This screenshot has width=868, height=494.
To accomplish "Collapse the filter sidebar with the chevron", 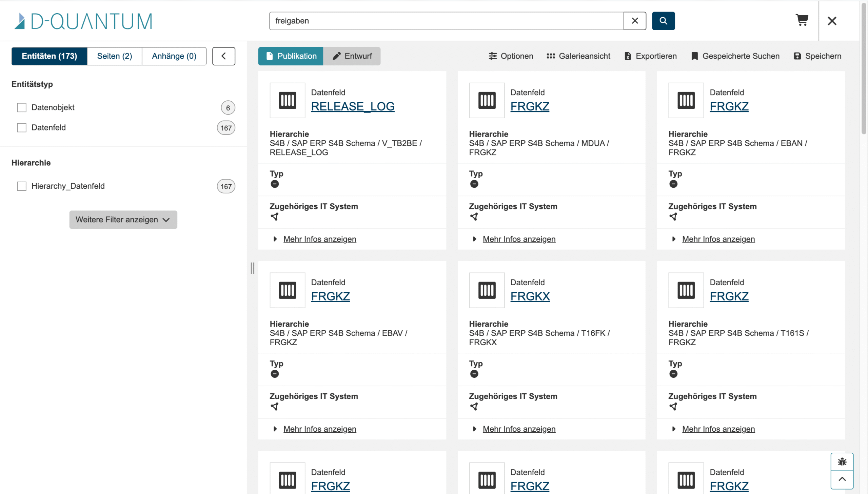I will point(224,56).
